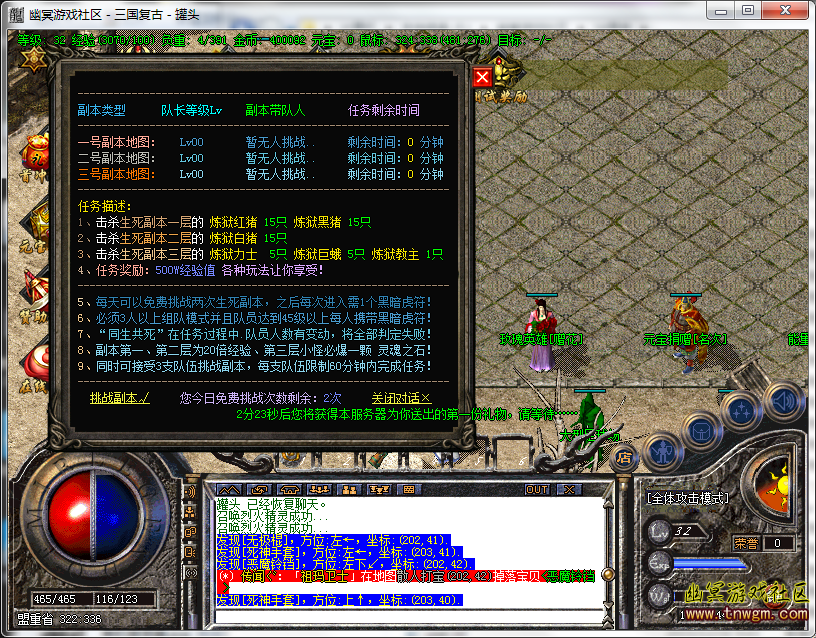Click the 全体攻击模式 attack mode label
816x638 pixels.
point(688,498)
